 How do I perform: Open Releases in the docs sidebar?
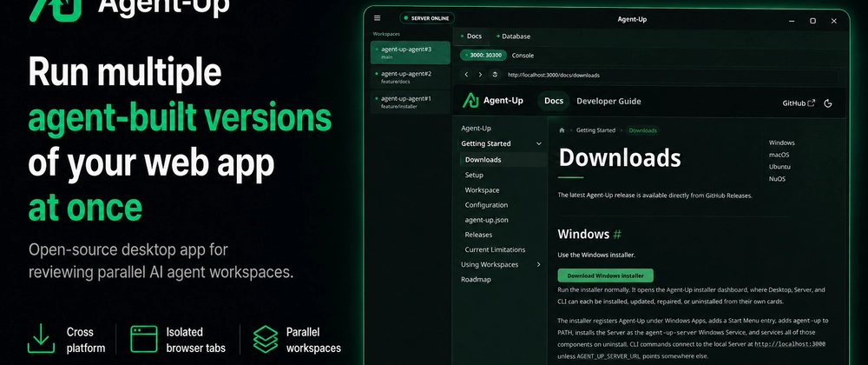click(478, 235)
